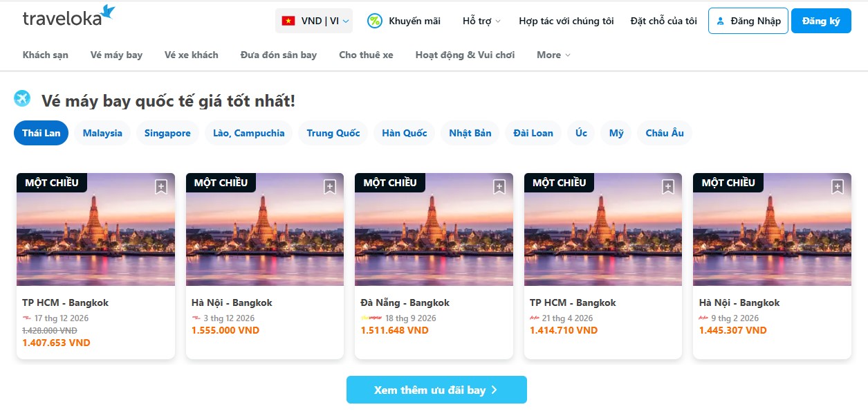The height and width of the screenshot is (416, 868).
Task: Save the Hà Nội - Bangkok 9 thg 2 card
Action: pyautogui.click(x=838, y=187)
